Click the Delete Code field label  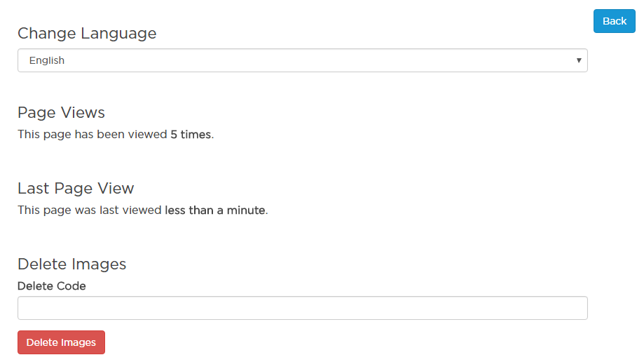pos(52,286)
